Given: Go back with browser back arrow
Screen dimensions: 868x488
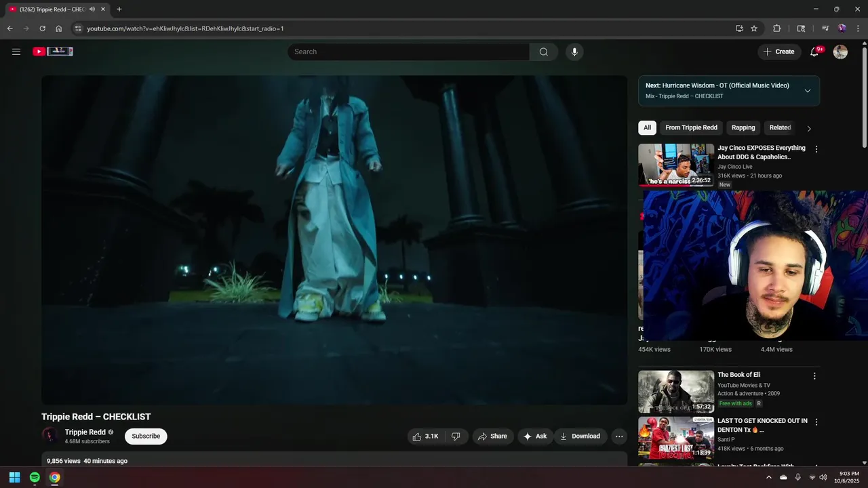Looking at the screenshot, I should pos(9,28).
